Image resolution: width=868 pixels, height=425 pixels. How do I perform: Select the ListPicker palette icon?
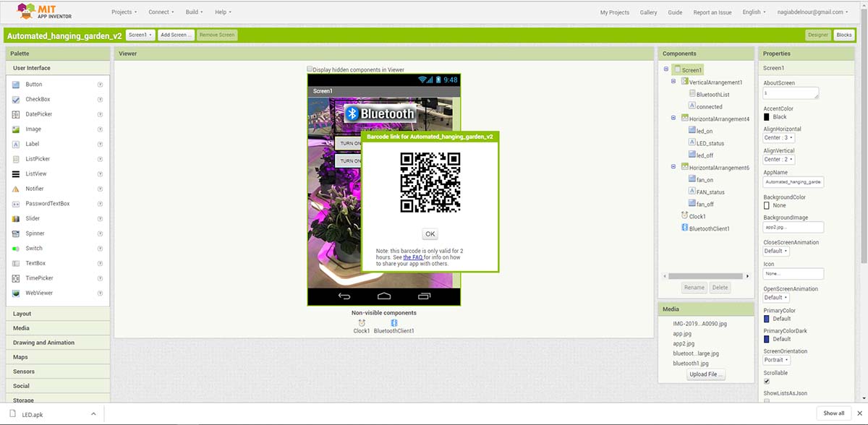tap(17, 159)
